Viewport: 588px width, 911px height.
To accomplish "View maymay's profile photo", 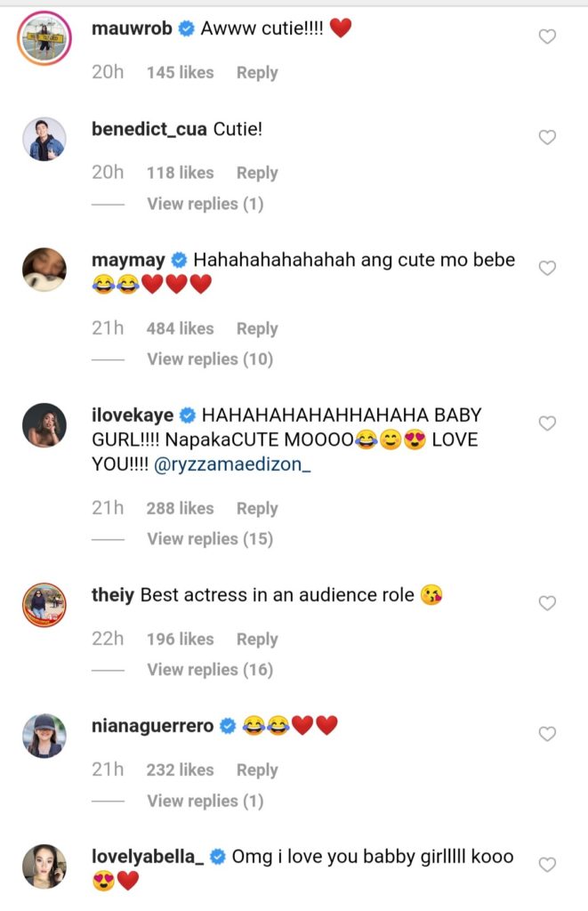I will coord(44,269).
